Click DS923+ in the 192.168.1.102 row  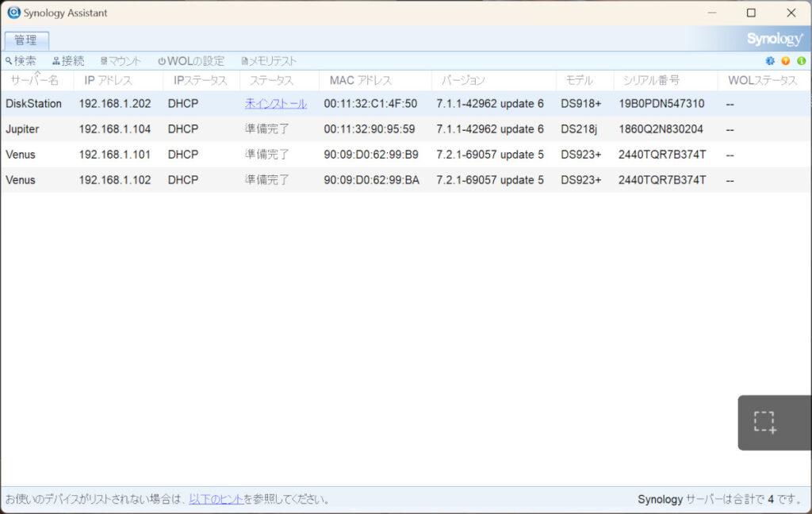(581, 180)
